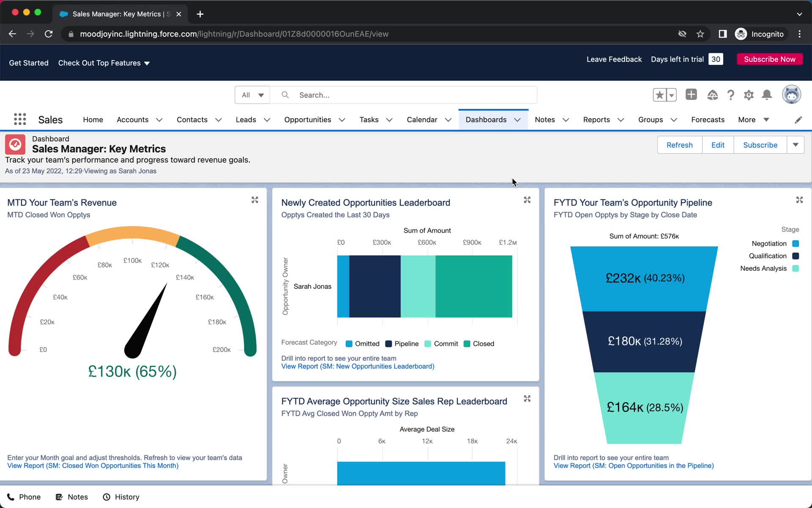The height and width of the screenshot is (508, 812).
Task: Expand the MTD Revenue widget fullscreen icon
Action: coord(255,199)
